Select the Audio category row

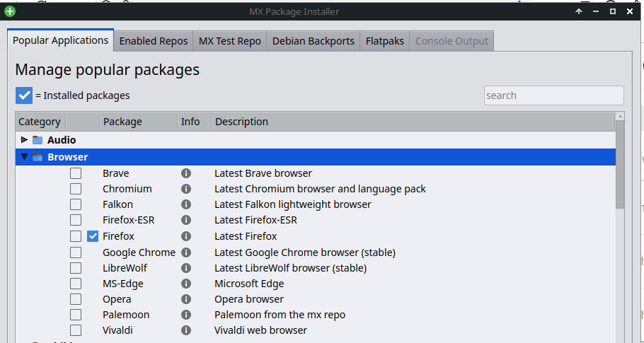pyautogui.click(x=316, y=140)
